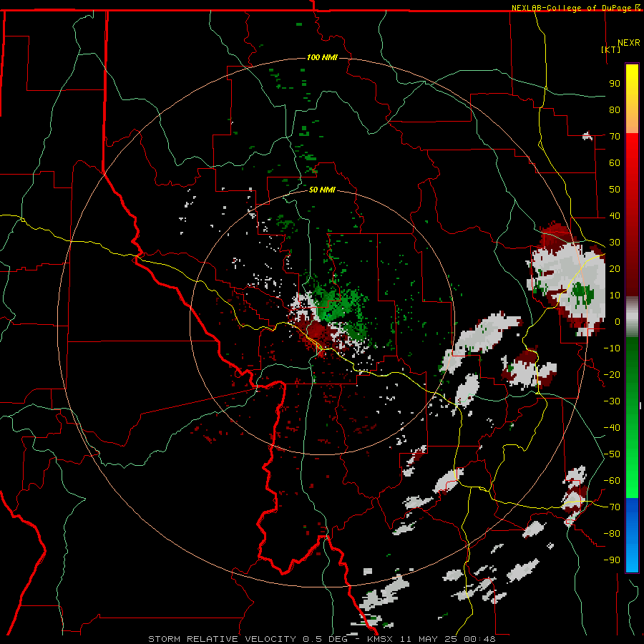Click the -80 scale value

pos(612,534)
